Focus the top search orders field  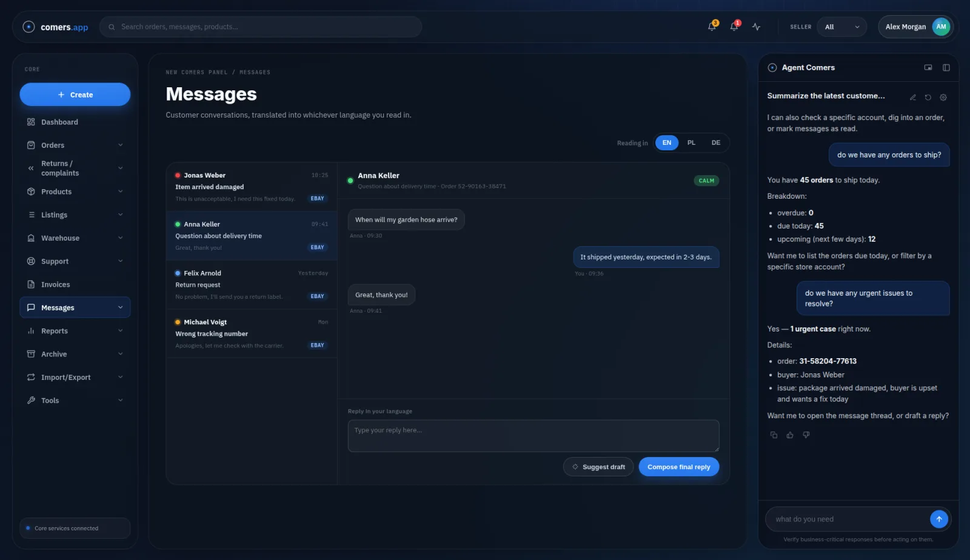261,27
